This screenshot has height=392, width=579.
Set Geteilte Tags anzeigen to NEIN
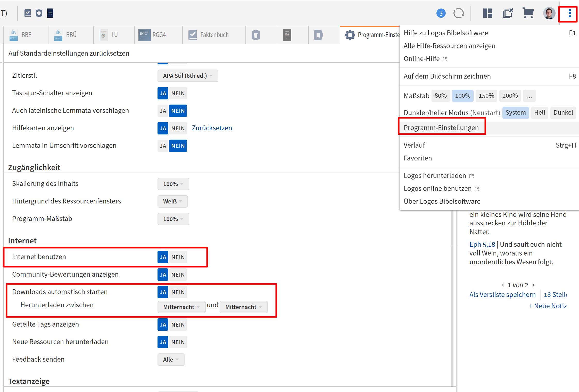click(x=178, y=325)
